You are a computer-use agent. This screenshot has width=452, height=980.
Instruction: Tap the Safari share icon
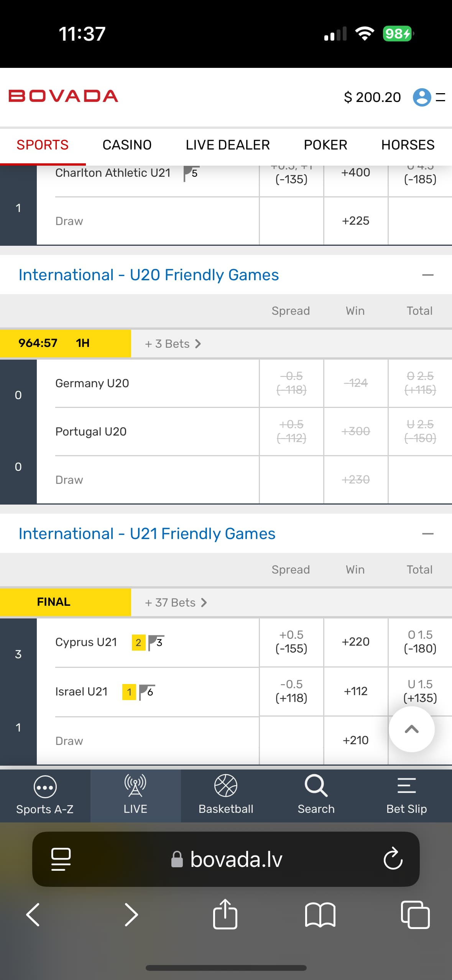225,914
